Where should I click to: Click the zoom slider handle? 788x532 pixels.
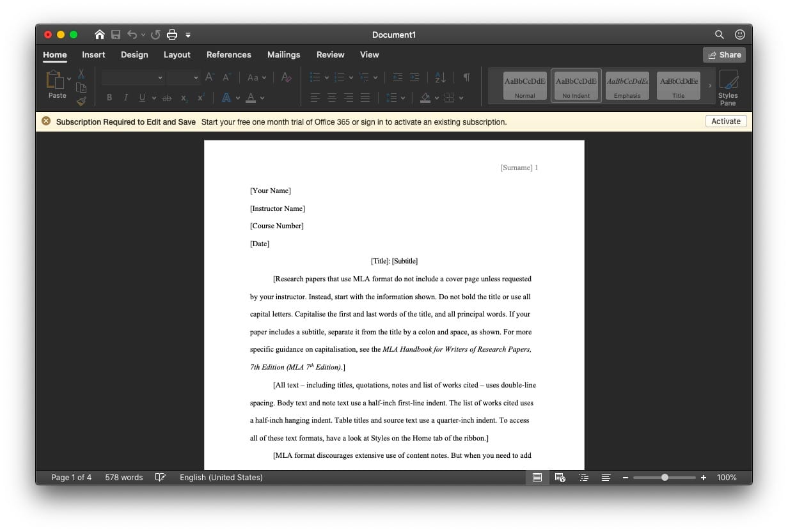tap(665, 477)
